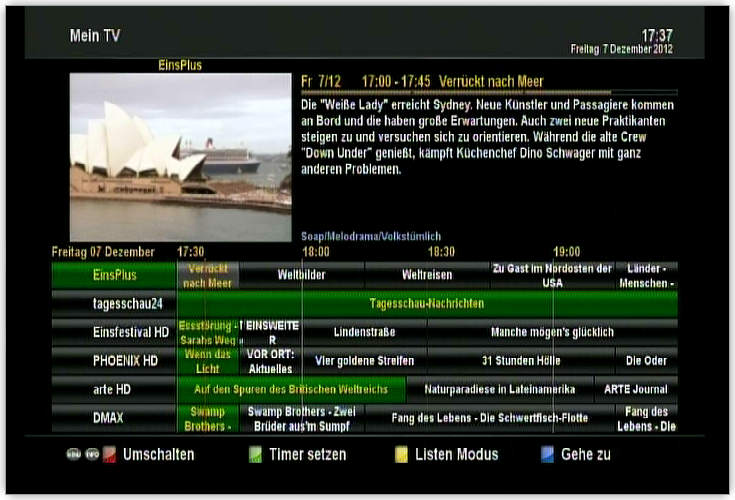Select the EinsPlus channel row
This screenshot has height=500, width=735.
click(x=114, y=275)
